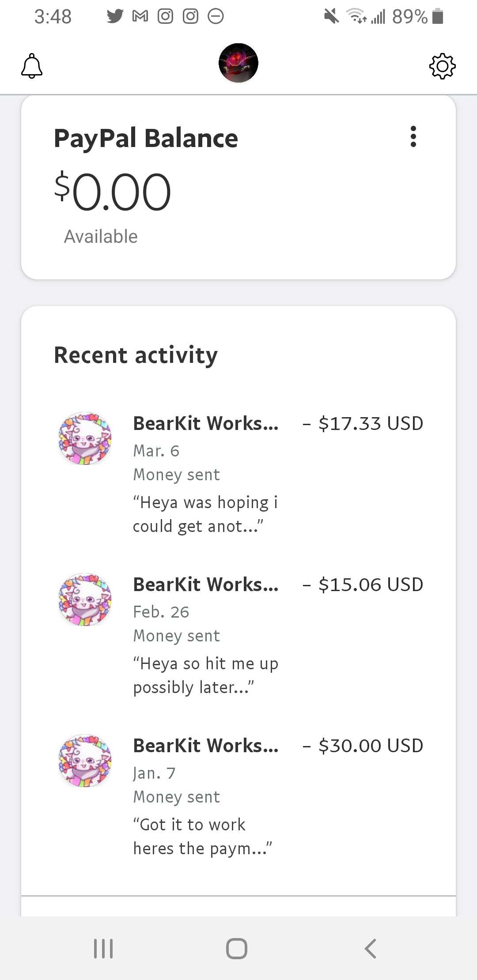Open the Gmail notification icon in status bar
The image size is (477, 980).
(x=140, y=16)
